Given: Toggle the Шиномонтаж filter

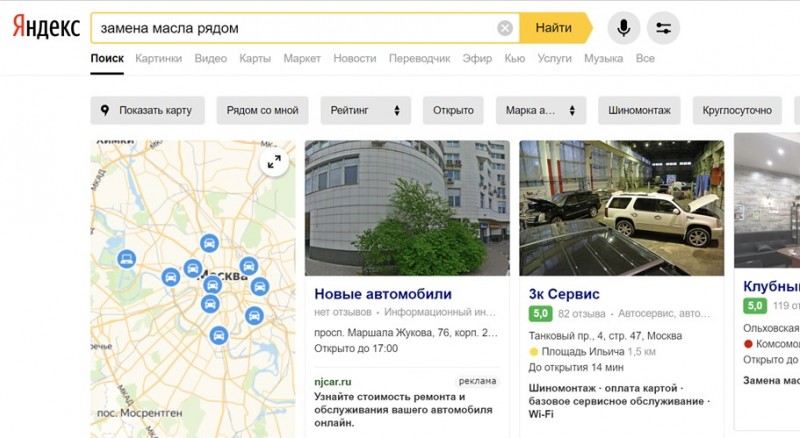Looking at the screenshot, I should 639,110.
